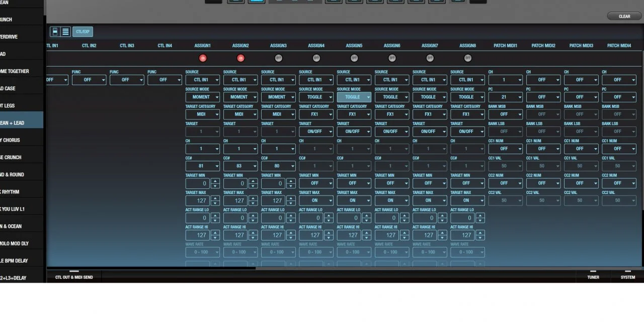Image resolution: width=644 pixels, height=327 pixels.
Task: Open ASSIGN4 Target ON/OFF dropdown
Action: coord(316,132)
